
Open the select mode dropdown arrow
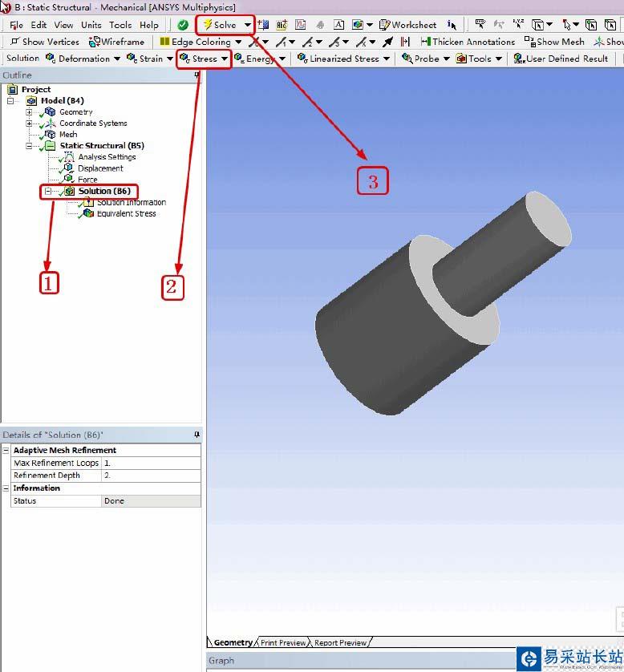(x=549, y=25)
